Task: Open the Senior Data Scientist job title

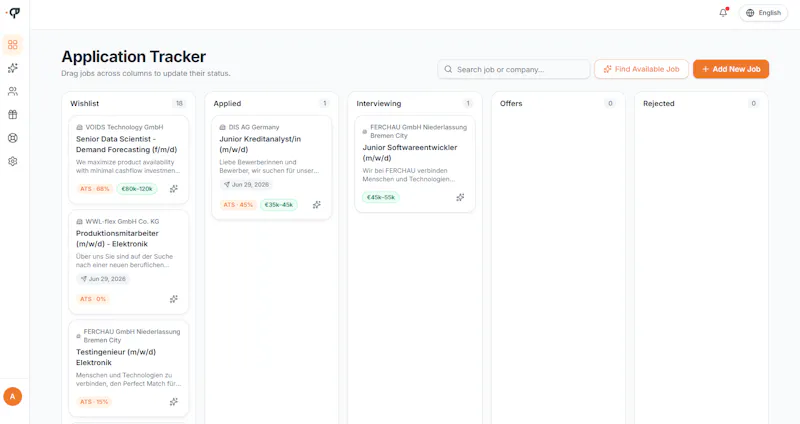Action: point(127,144)
